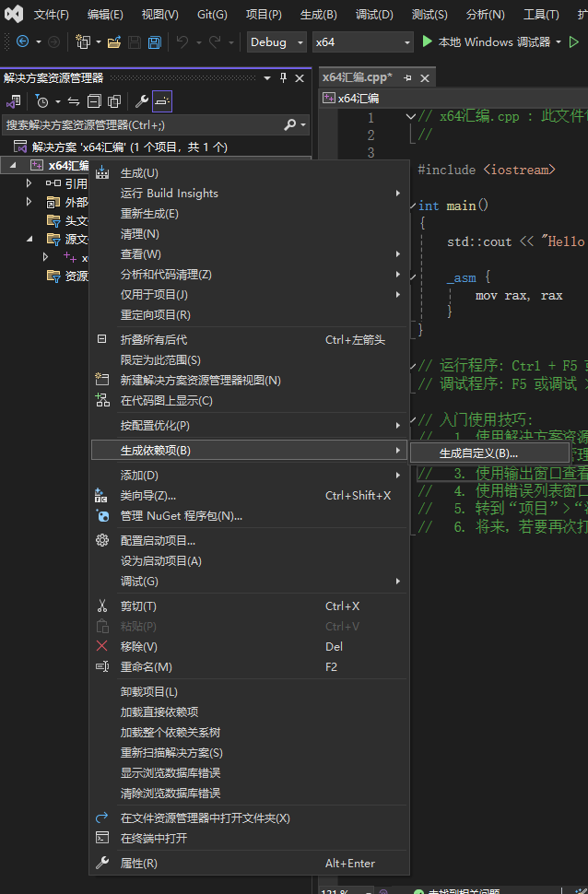Click the undo toolbar icon
Screen dimensions: 588x894
182,41
